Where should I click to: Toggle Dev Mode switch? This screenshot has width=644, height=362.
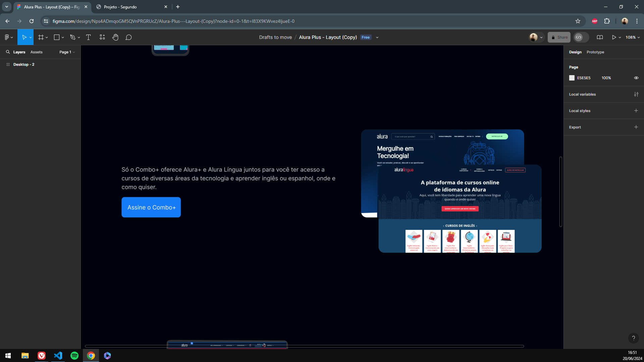(x=581, y=37)
